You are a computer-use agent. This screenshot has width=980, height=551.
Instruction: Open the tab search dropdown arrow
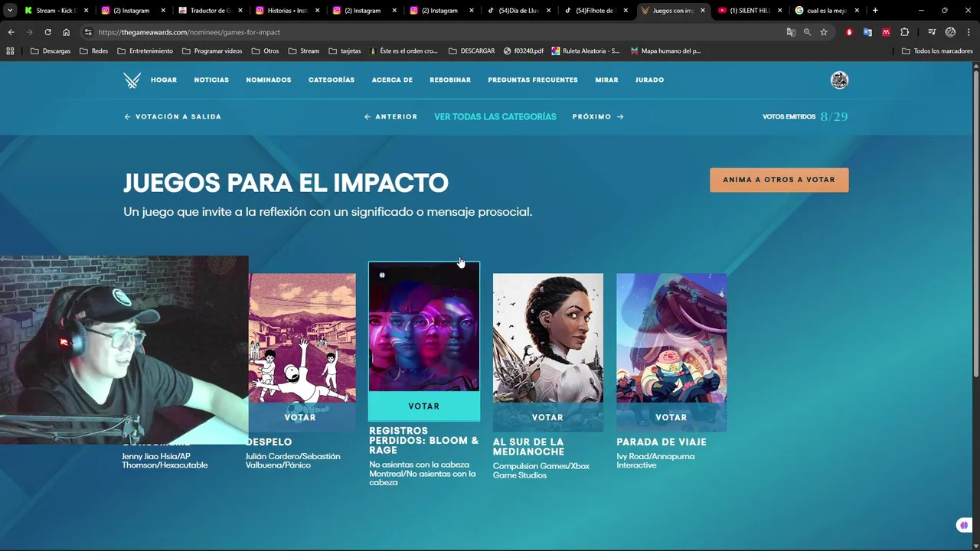(10, 11)
